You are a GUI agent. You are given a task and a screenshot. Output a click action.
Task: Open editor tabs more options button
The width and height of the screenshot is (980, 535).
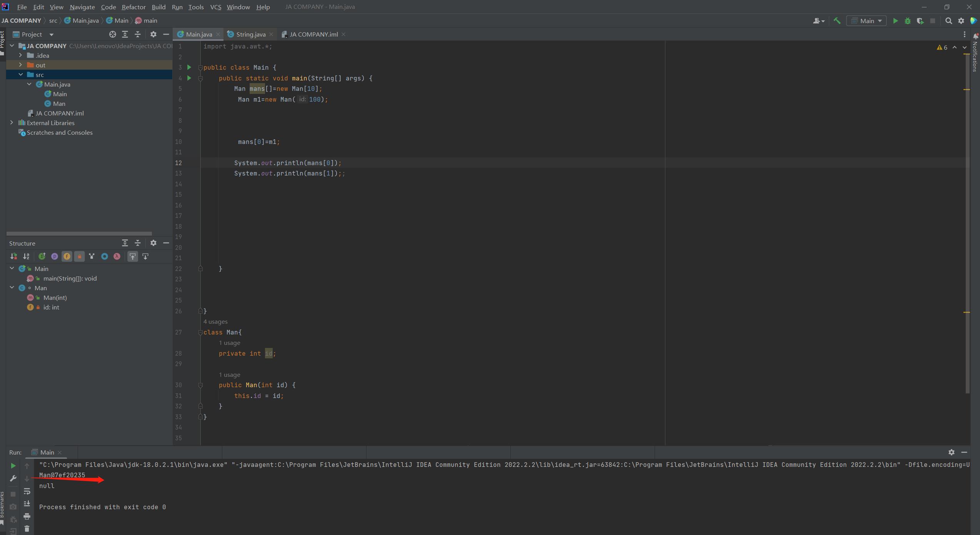click(x=964, y=34)
